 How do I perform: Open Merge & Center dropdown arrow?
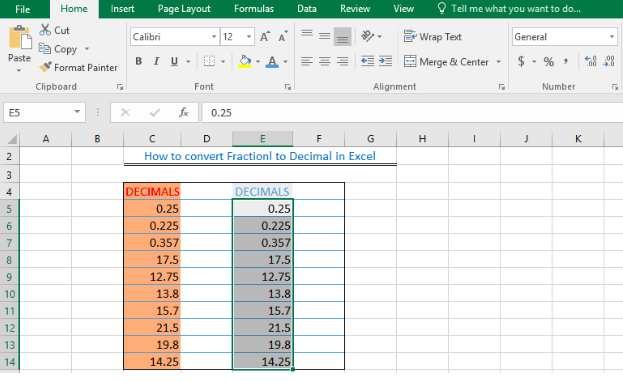click(x=498, y=62)
